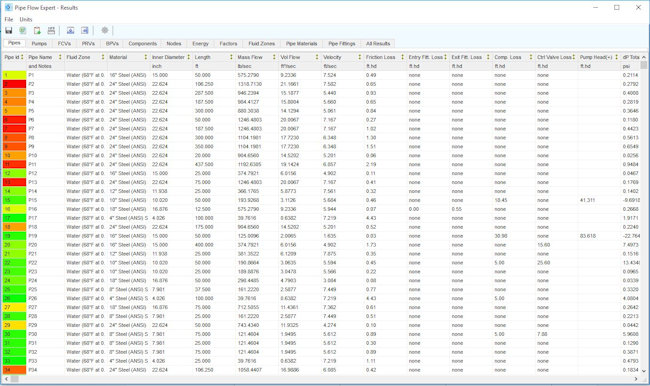Click the Print results icon
This screenshot has height=386, width=650.
[x=51, y=30]
